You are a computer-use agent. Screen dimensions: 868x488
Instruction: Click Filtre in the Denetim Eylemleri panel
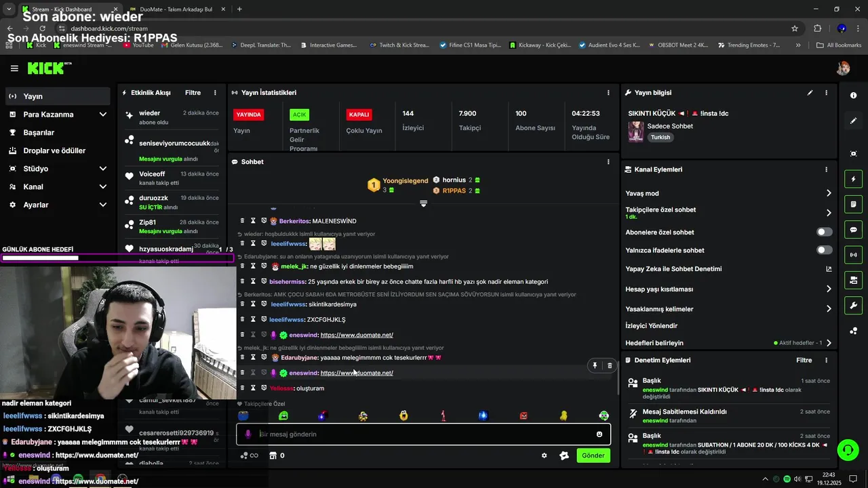pos(804,361)
